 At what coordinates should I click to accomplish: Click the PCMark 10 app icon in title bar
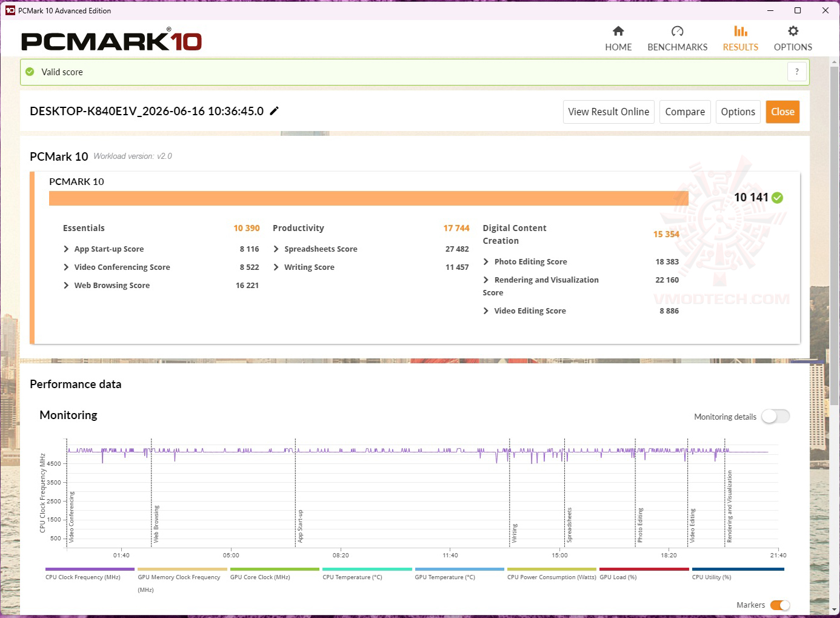[x=10, y=10]
